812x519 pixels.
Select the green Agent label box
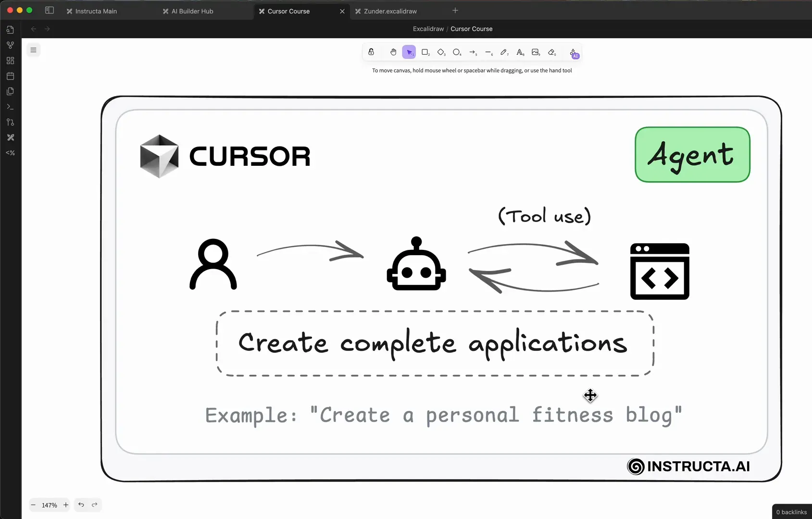click(x=692, y=155)
